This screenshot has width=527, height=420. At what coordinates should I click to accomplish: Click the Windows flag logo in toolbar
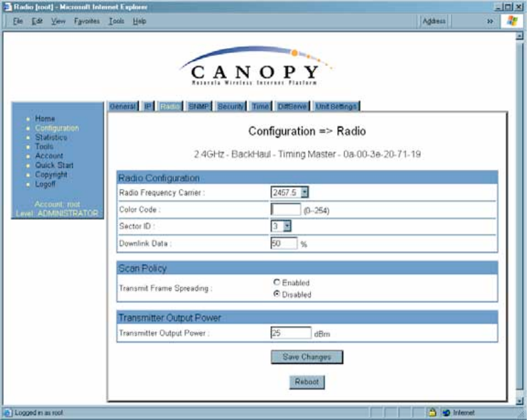(512, 21)
